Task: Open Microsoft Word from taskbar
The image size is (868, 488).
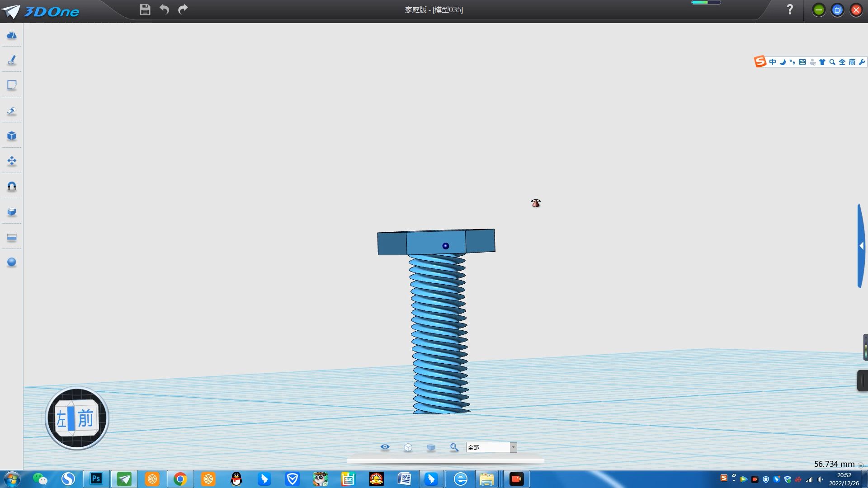Action: (404, 479)
